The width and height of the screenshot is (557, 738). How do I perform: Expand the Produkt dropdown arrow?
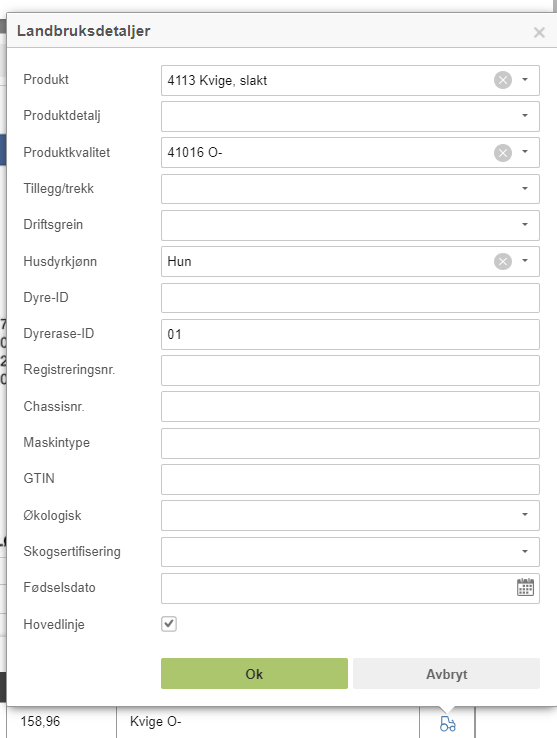point(525,80)
